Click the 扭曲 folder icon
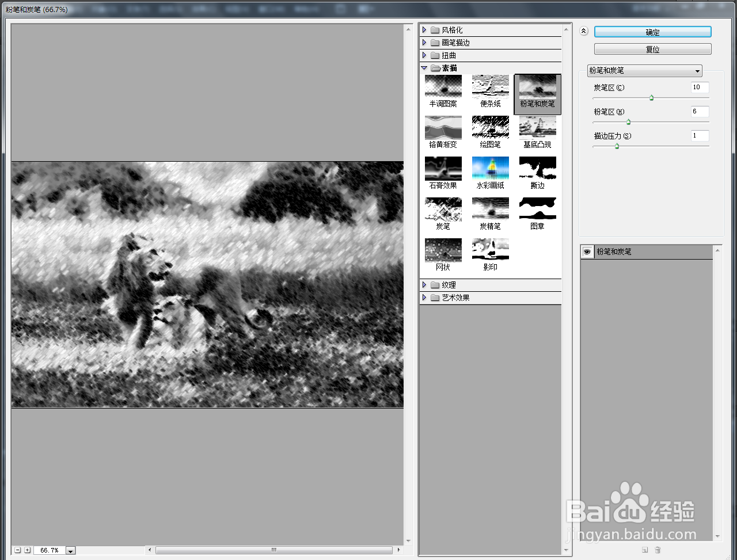737x560 pixels. tap(435, 55)
